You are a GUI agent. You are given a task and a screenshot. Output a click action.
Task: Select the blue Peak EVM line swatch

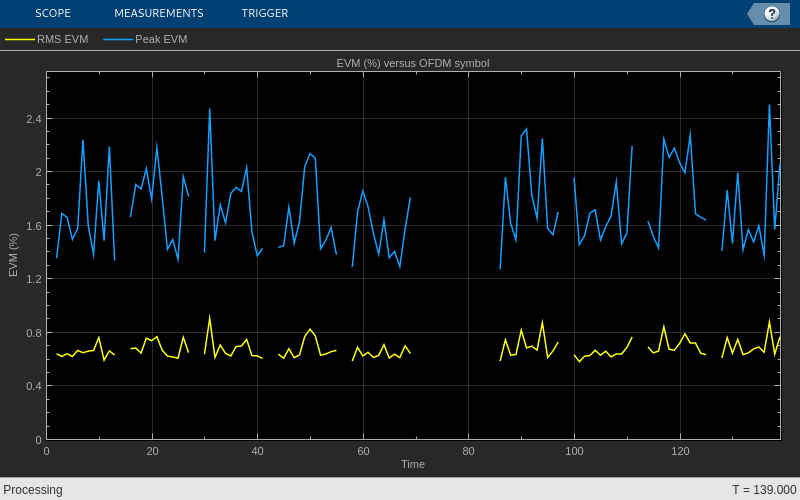coord(118,39)
